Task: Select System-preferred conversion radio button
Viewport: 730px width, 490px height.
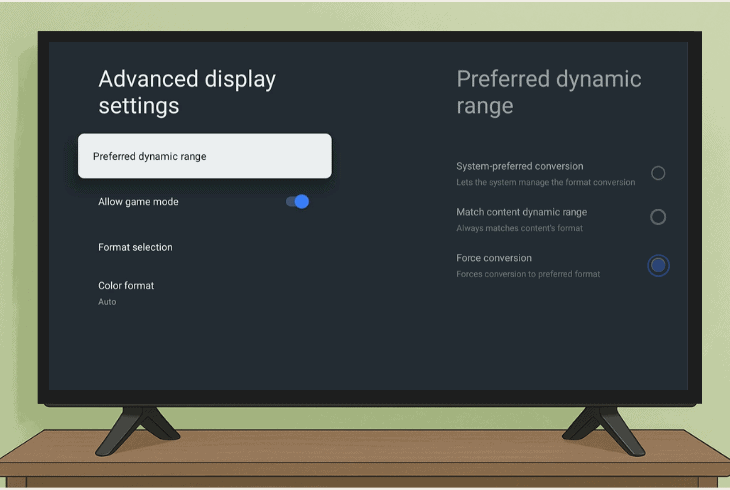Action: click(x=658, y=173)
